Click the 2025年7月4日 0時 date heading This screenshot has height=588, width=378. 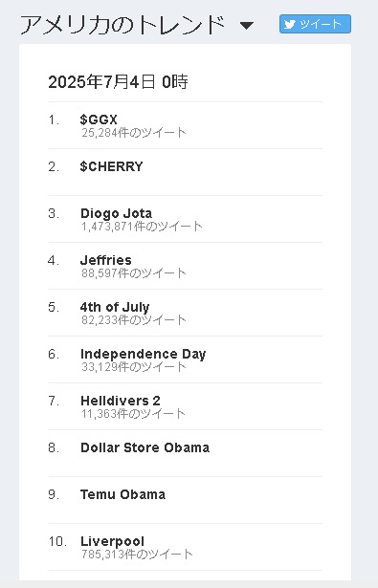(x=119, y=82)
